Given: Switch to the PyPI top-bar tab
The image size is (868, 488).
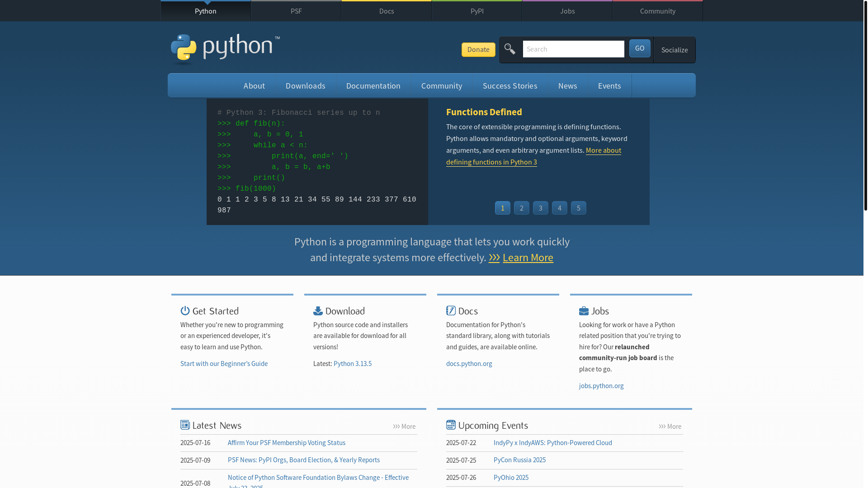Looking at the screenshot, I should click(x=477, y=11).
